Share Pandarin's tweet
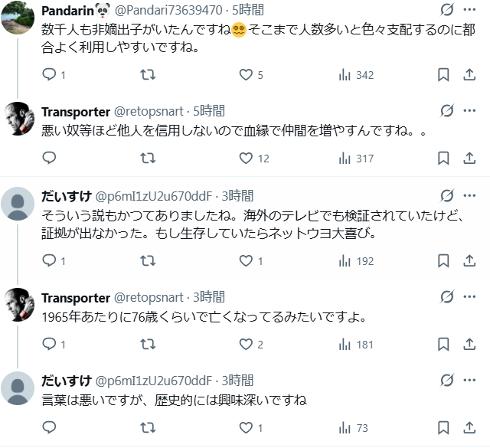 tap(469, 75)
